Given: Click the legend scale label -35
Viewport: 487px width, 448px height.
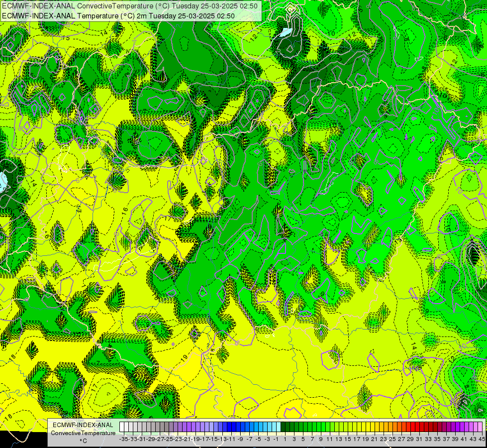Looking at the screenshot, I should point(123,439).
